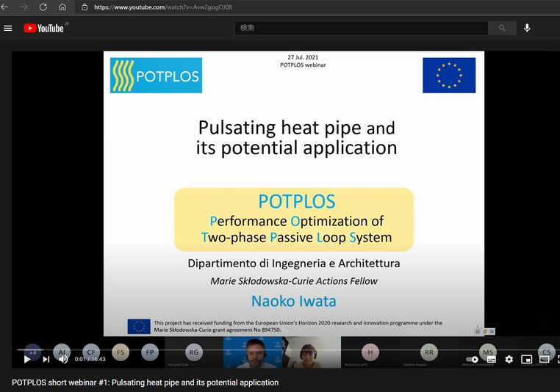Open video settings gear

(509, 359)
